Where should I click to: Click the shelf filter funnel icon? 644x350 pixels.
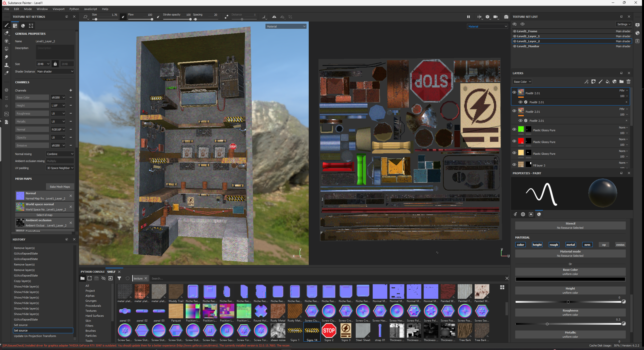[x=119, y=278]
